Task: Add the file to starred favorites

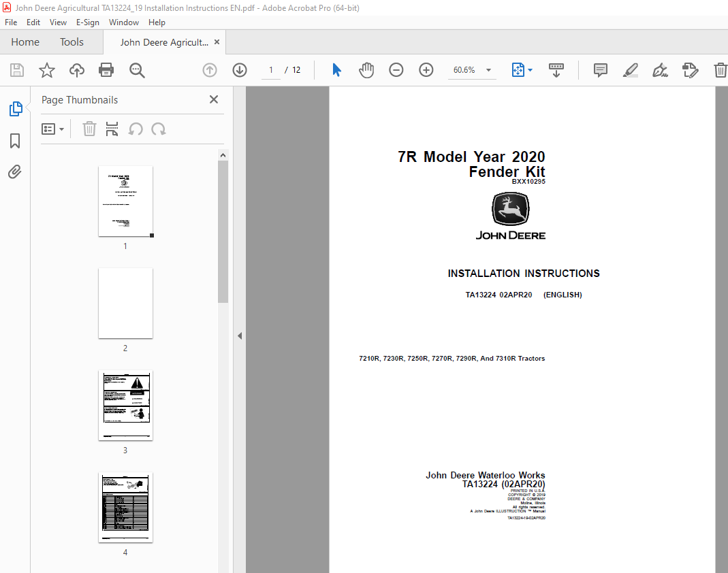Action: 46,70
